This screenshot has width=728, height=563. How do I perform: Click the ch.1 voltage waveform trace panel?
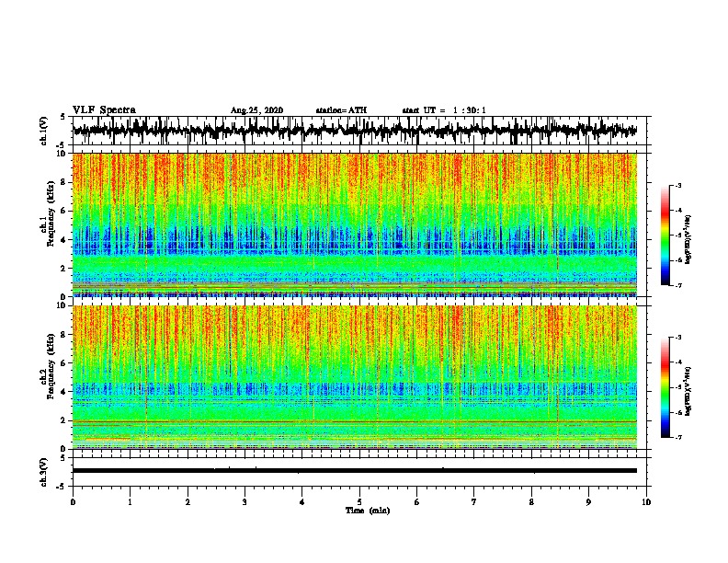coord(358,131)
